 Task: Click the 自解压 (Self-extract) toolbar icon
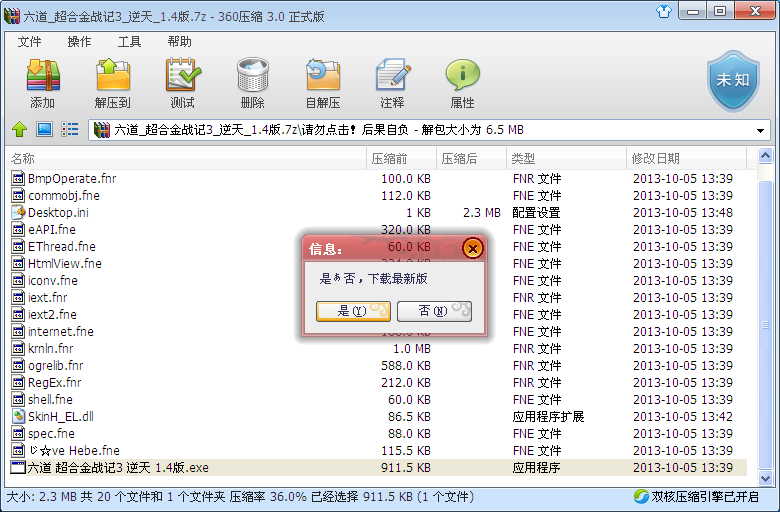tap(323, 75)
